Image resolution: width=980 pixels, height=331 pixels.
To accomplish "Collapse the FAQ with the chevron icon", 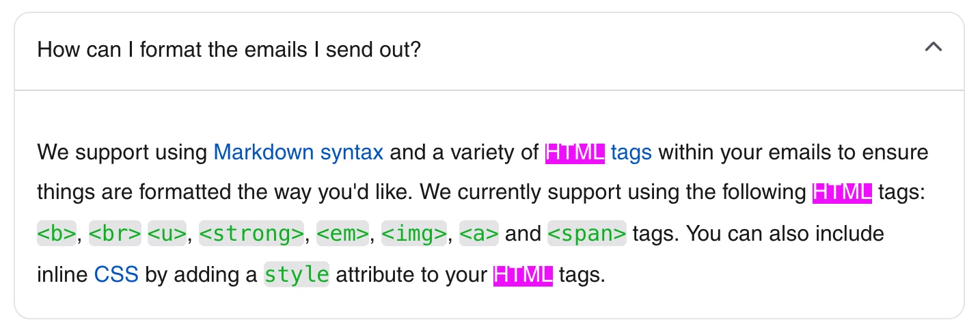I will (x=933, y=48).
